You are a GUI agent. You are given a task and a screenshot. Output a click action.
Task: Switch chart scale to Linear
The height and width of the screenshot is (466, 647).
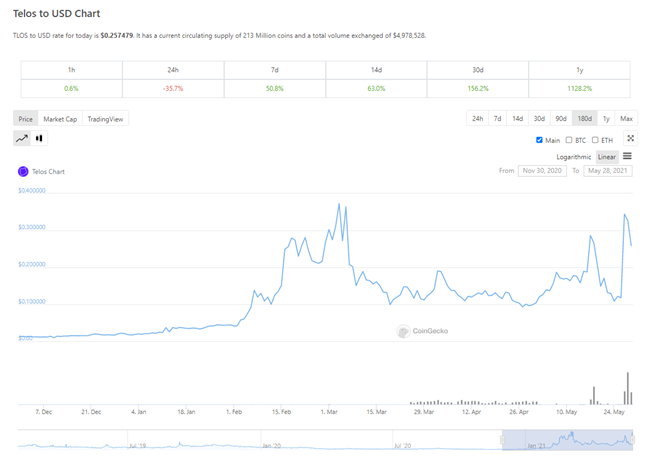[607, 157]
